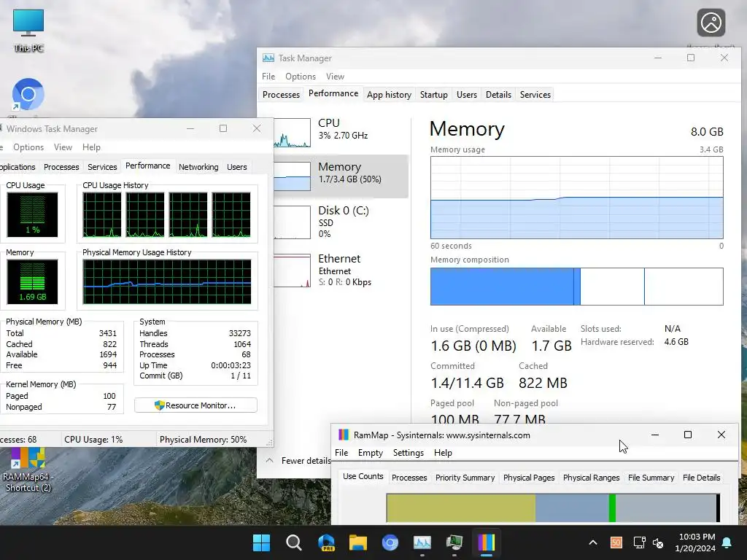Viewport: 747px width, 560px height.
Task: Open File menu in Task Manager
Action: [x=268, y=76]
